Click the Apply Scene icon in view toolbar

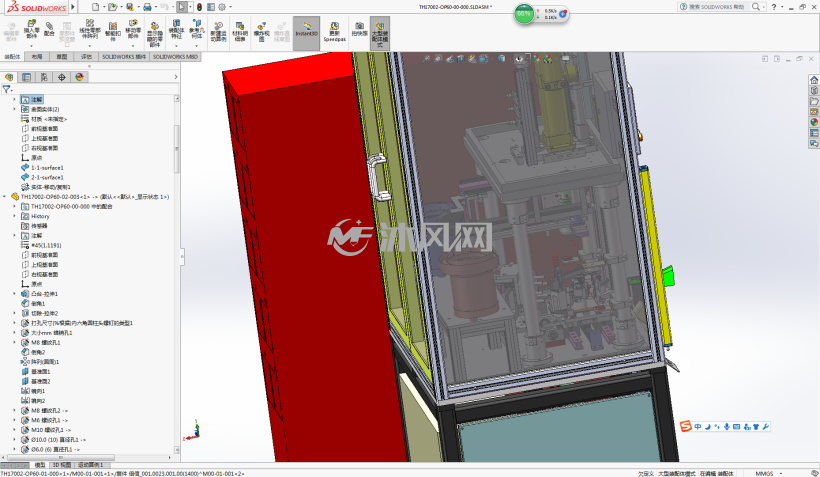pyautogui.click(x=548, y=59)
